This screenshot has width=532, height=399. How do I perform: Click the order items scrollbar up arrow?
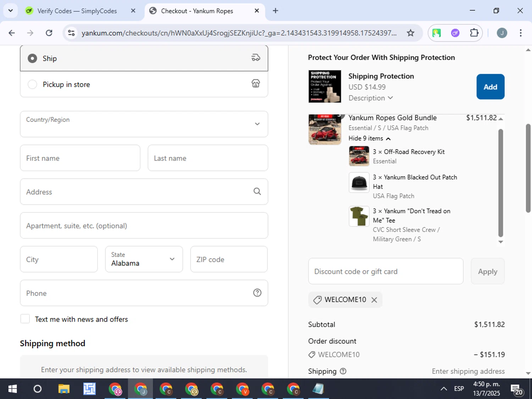(x=501, y=119)
